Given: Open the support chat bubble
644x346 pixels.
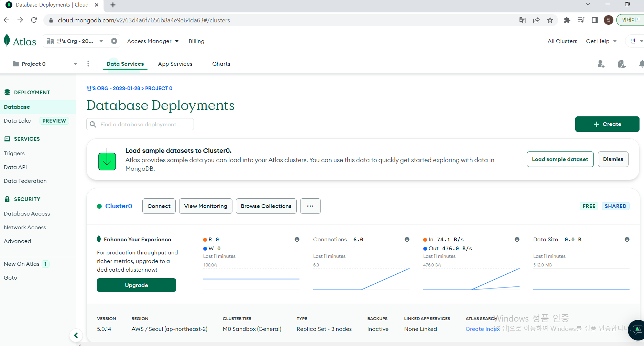Looking at the screenshot, I should [x=637, y=330].
